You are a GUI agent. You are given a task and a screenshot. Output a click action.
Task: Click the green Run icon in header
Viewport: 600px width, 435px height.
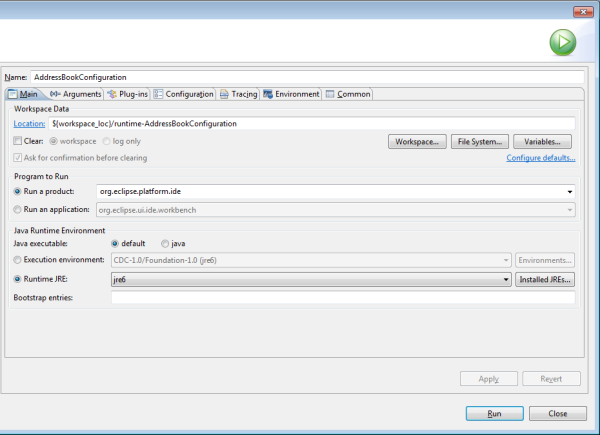[x=562, y=43]
